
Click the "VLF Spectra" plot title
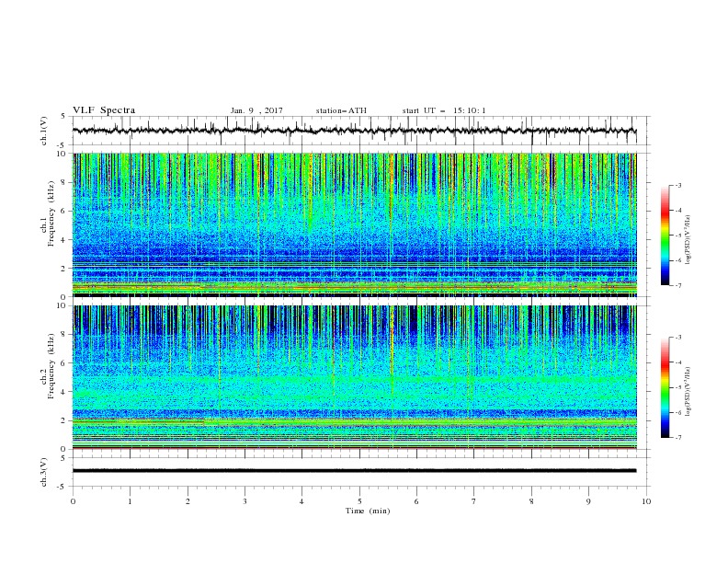[104, 110]
